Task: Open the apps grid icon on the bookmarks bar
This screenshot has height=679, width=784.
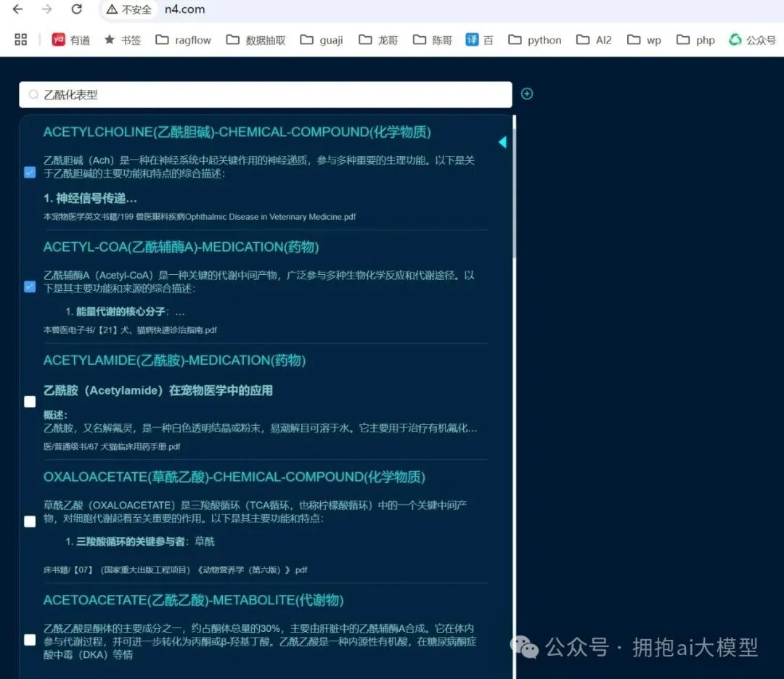Action: coord(20,39)
